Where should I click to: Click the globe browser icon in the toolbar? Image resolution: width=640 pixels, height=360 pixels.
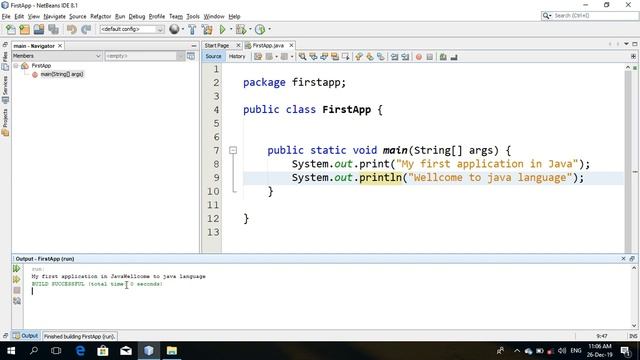[x=174, y=29]
